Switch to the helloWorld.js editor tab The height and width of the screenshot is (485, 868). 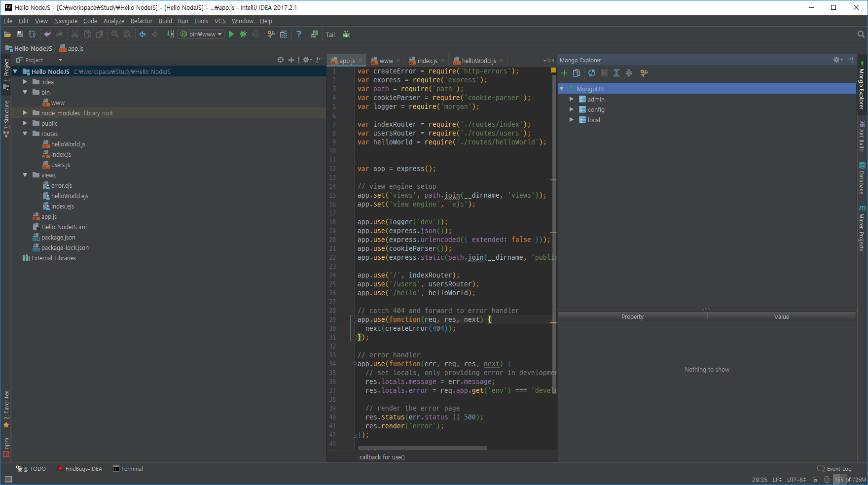[x=478, y=61]
